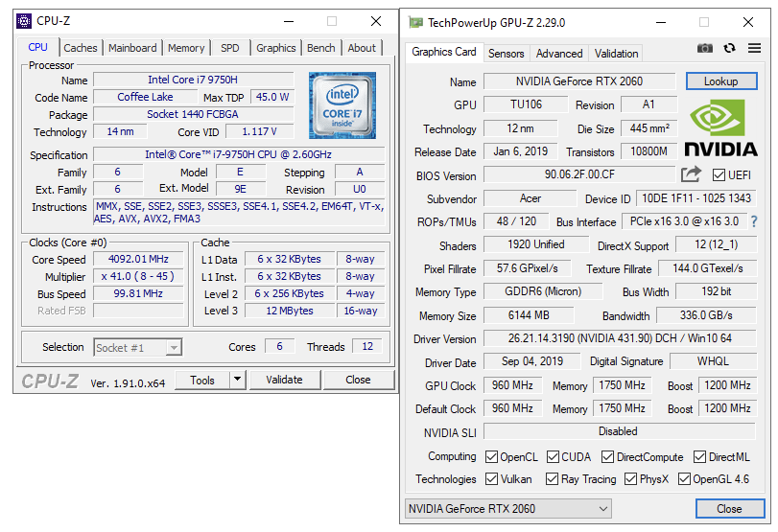Click the Threads count 12

(367, 346)
